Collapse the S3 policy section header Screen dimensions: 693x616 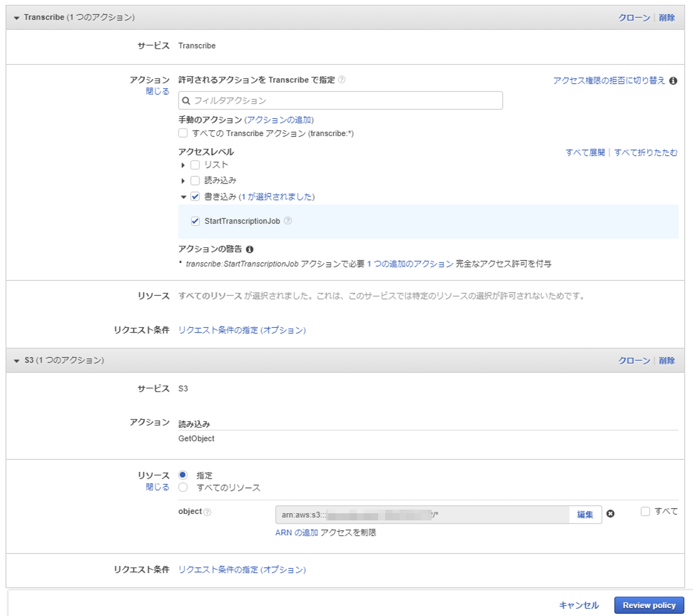click(17, 361)
